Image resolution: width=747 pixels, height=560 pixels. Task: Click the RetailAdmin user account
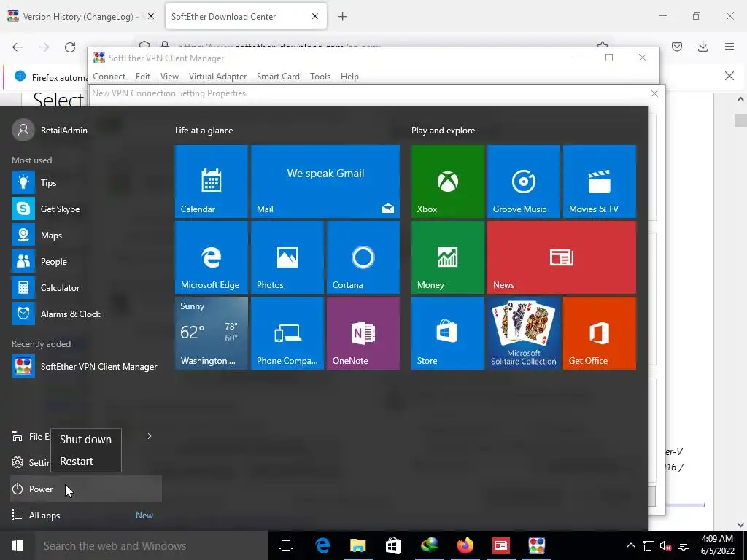50,130
